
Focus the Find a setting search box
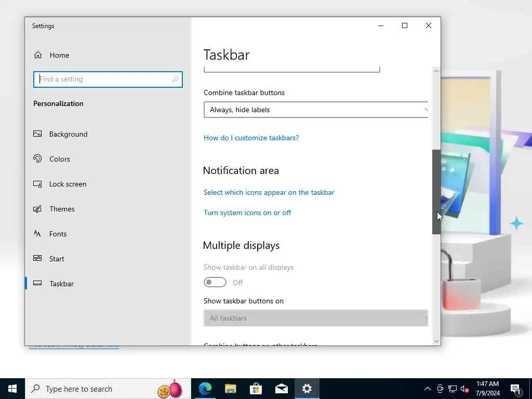(108, 79)
